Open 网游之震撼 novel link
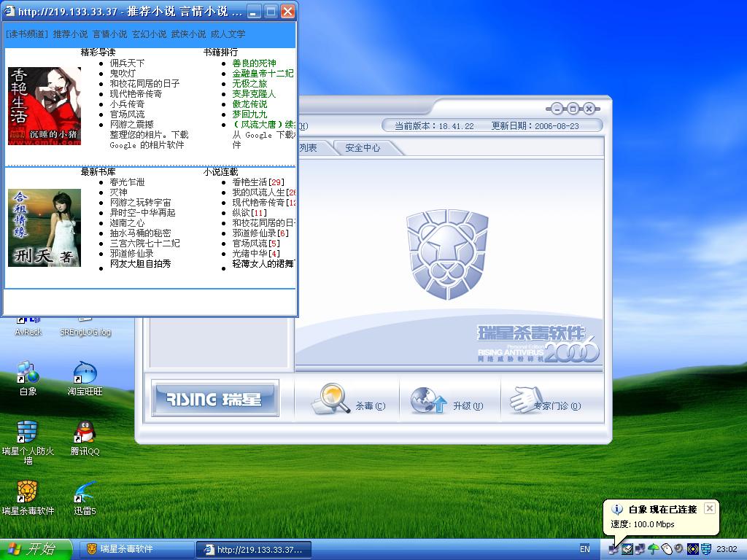Image resolution: width=747 pixels, height=560 pixels. point(132,124)
